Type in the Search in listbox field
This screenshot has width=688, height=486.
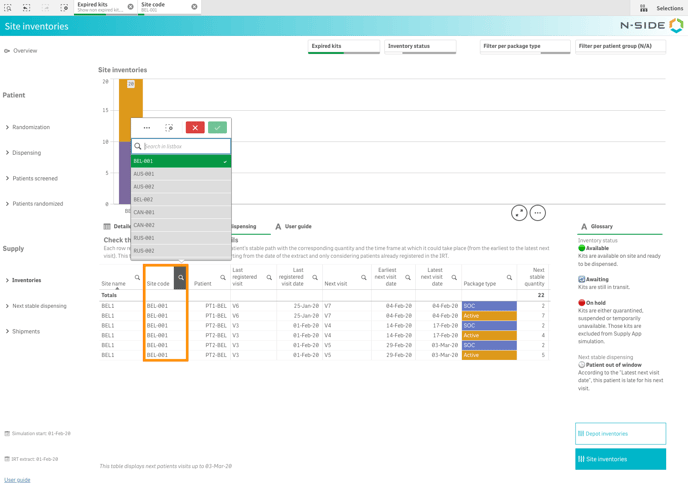point(185,146)
